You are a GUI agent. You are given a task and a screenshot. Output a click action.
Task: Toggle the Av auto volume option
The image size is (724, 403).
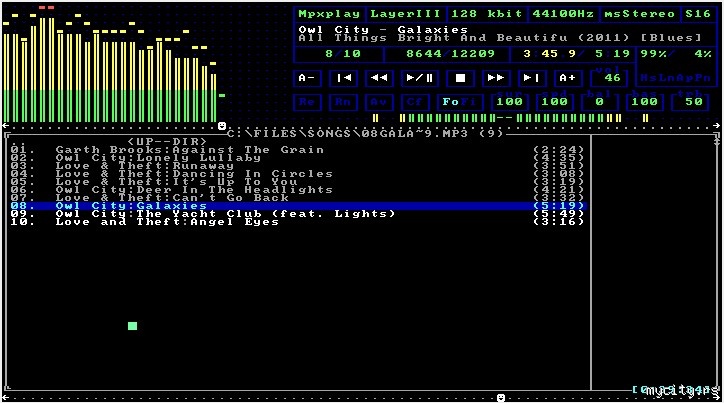(x=379, y=102)
